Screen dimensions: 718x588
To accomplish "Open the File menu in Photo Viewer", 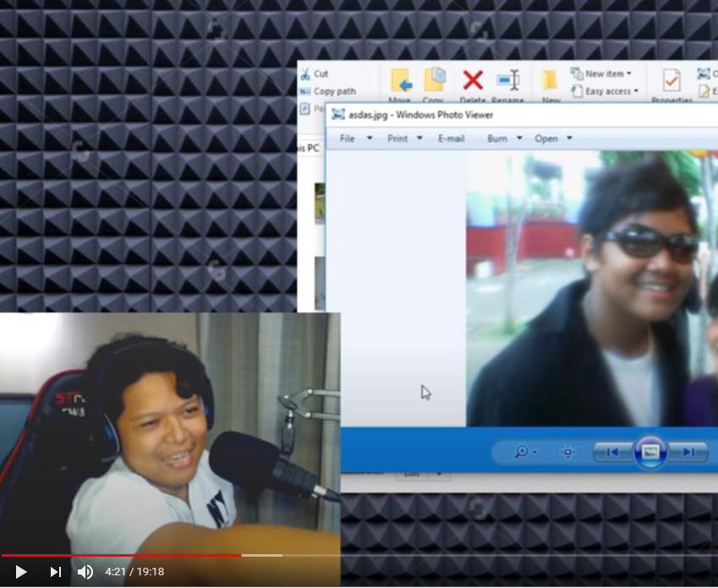I will 347,138.
